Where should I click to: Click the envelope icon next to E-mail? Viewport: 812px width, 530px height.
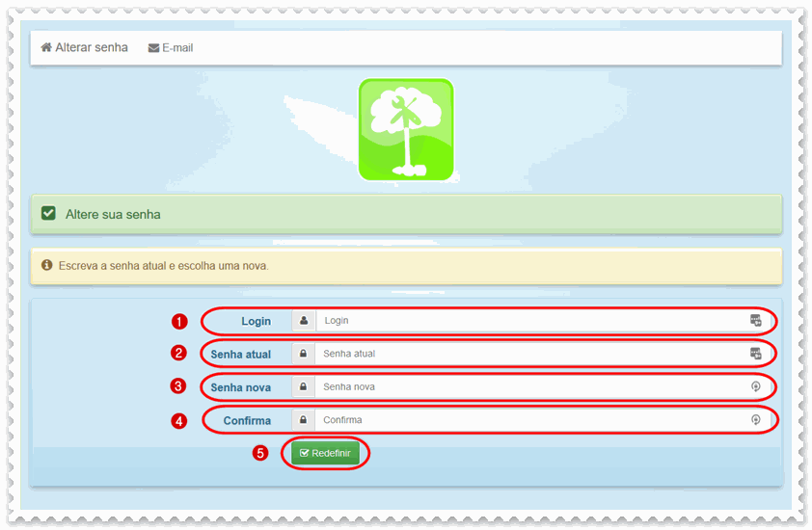point(153,48)
